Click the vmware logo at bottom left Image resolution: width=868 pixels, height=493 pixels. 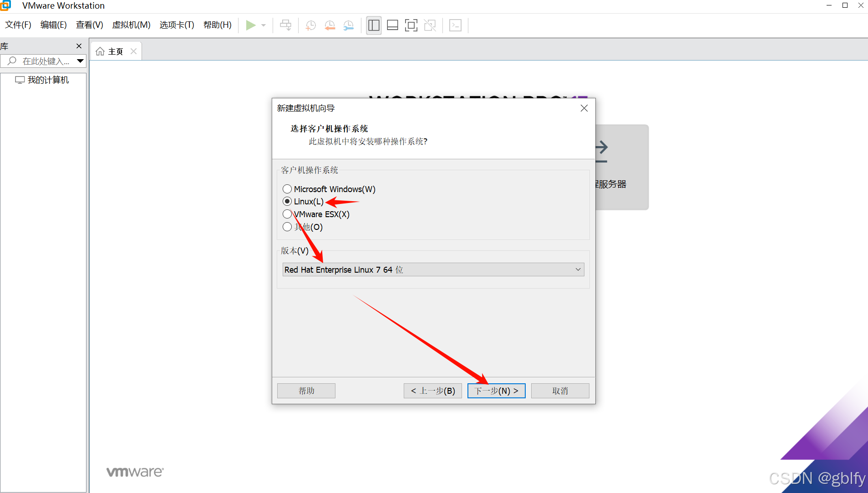[x=135, y=472]
